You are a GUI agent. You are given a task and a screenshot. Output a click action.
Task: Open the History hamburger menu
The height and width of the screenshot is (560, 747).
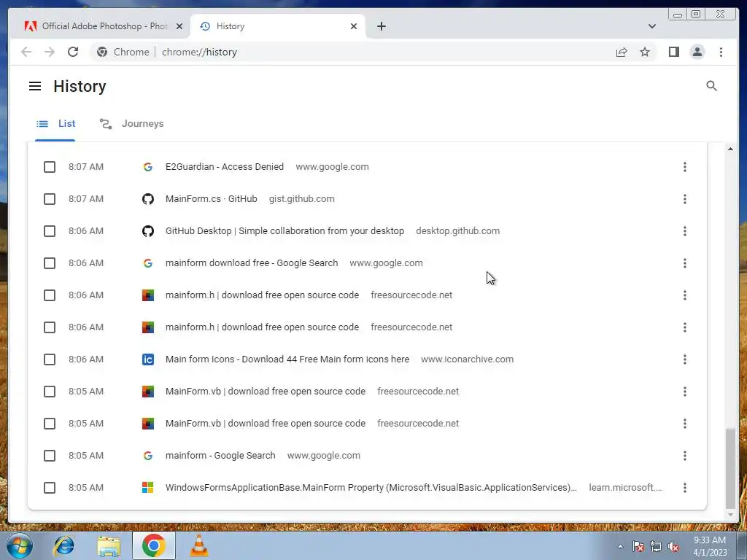pos(35,86)
